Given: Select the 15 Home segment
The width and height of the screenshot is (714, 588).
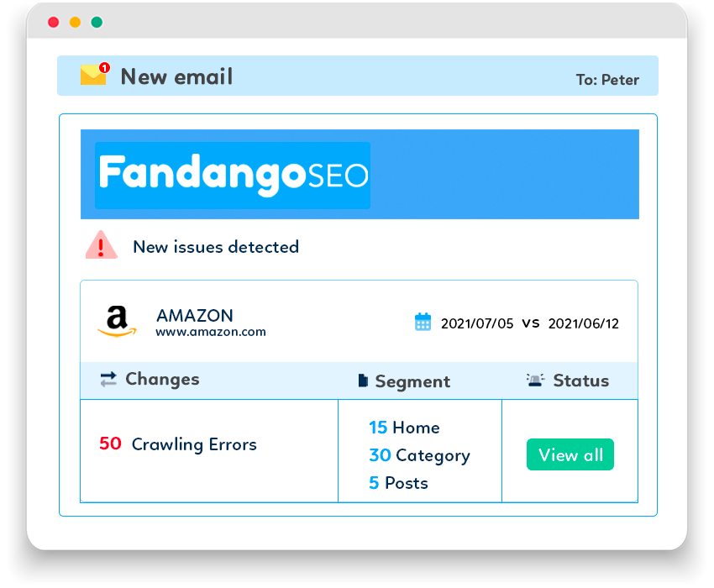Looking at the screenshot, I should pyautogui.click(x=404, y=428).
